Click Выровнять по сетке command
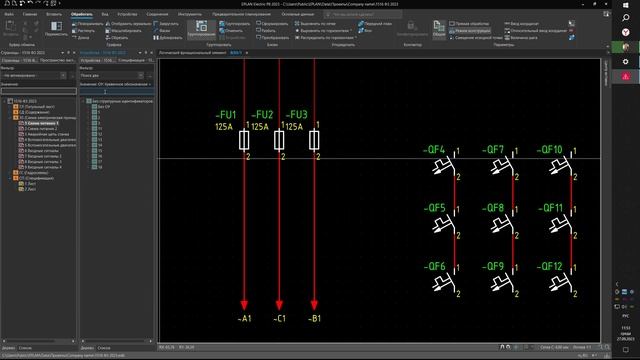The height and width of the screenshot is (360, 640). tap(315, 24)
